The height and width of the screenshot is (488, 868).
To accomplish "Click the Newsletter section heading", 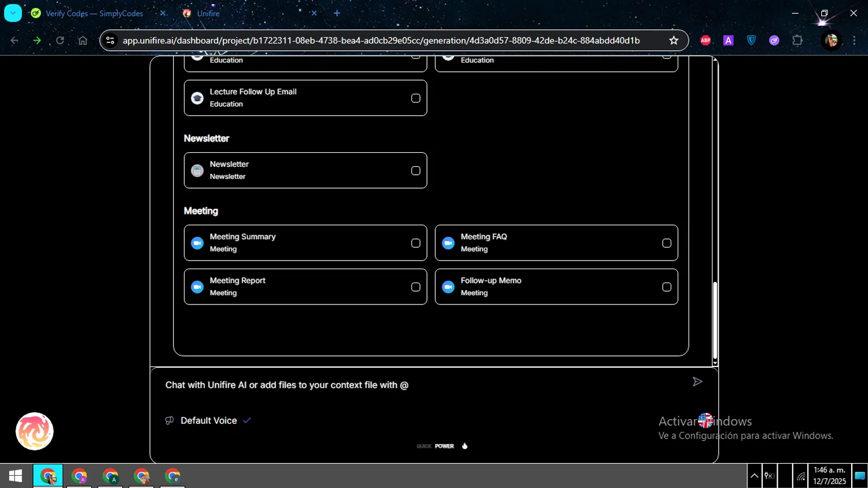I will 207,138.
